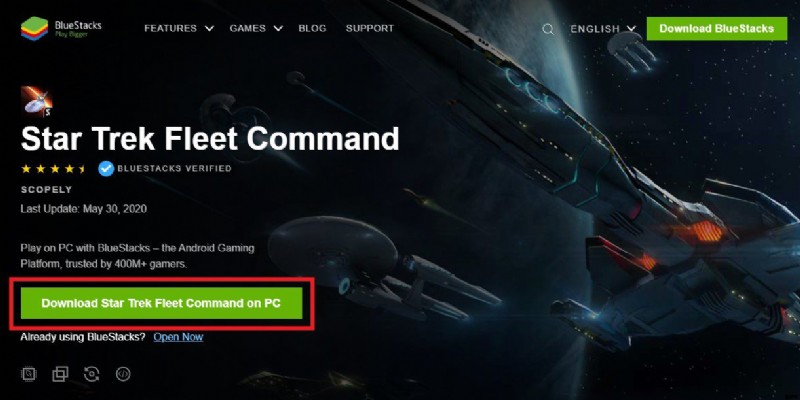Expand the Games dropdown chevron
The width and height of the screenshot is (800, 400).
278,29
